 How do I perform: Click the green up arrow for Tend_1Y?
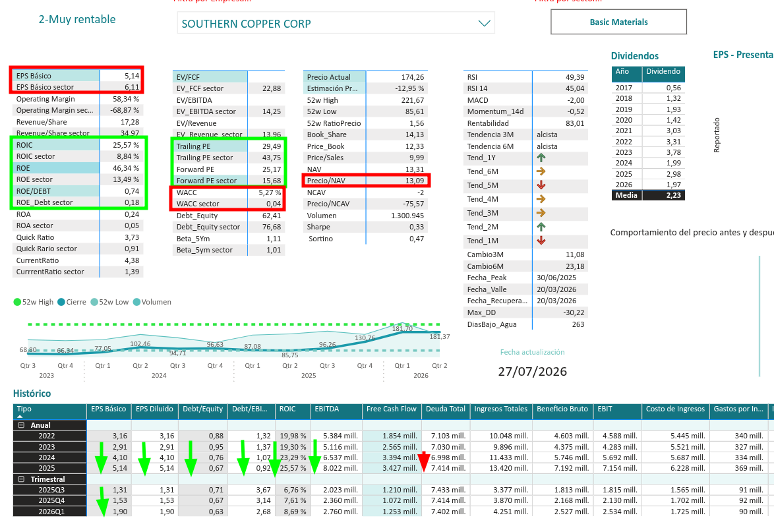click(x=541, y=158)
